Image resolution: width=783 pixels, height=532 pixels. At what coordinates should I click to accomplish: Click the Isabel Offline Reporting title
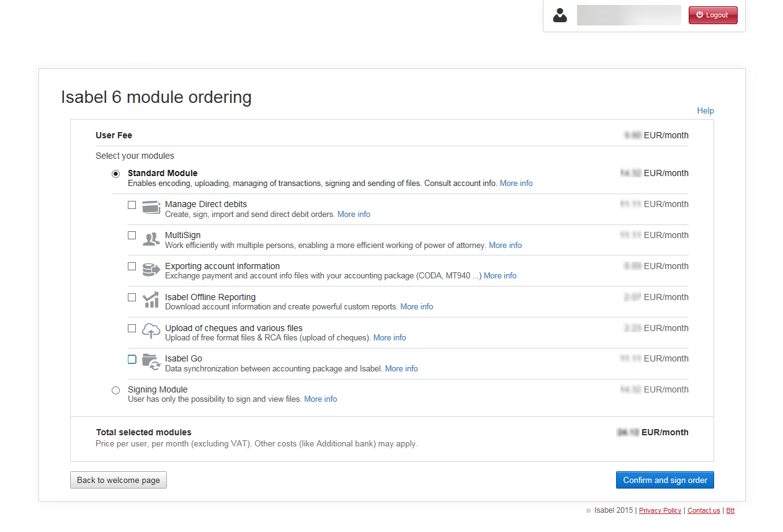coord(210,297)
